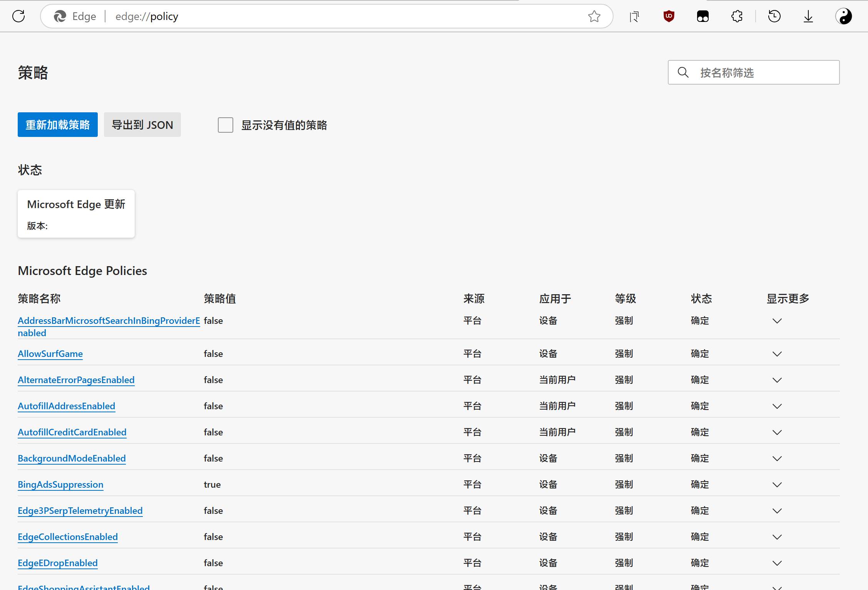Open browsing history clock icon

click(774, 16)
